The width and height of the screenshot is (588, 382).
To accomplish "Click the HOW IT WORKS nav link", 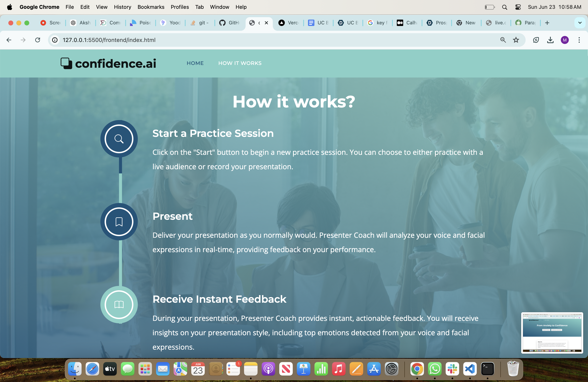I will [x=240, y=63].
